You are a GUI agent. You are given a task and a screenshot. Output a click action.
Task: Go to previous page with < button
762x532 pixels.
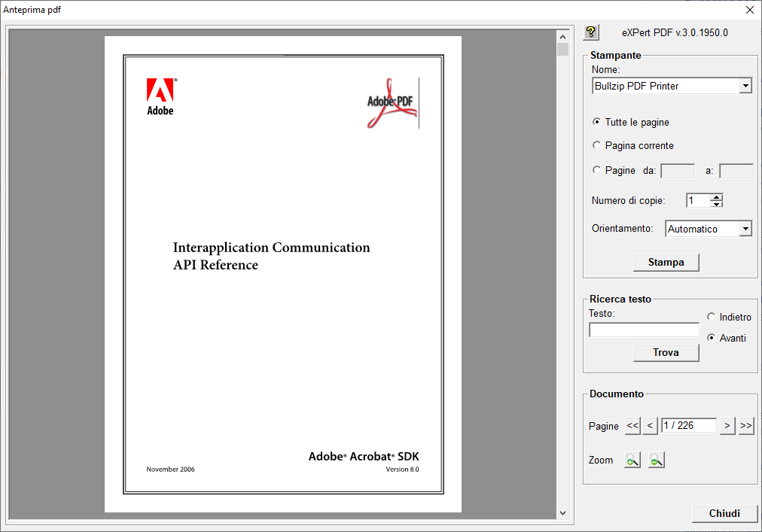[651, 426]
